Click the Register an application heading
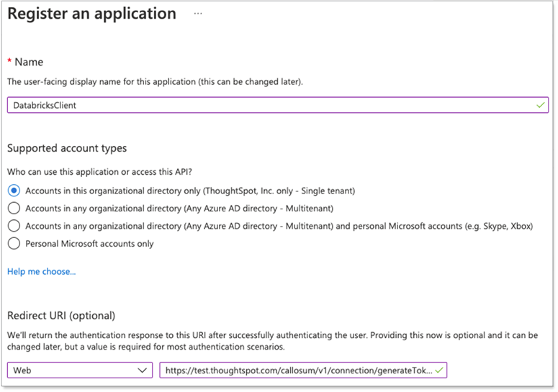 coord(91,14)
